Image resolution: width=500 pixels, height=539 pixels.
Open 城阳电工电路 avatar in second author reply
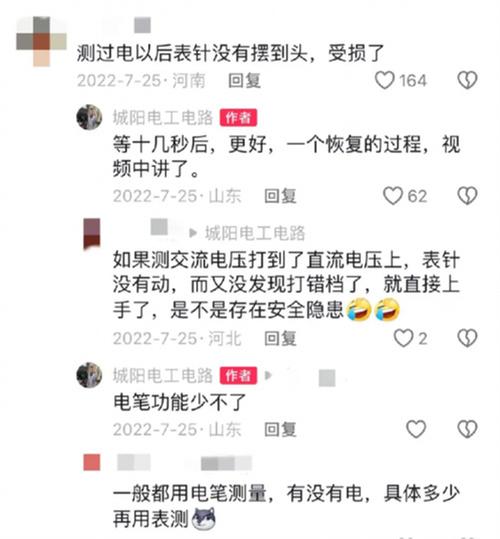[89, 375]
